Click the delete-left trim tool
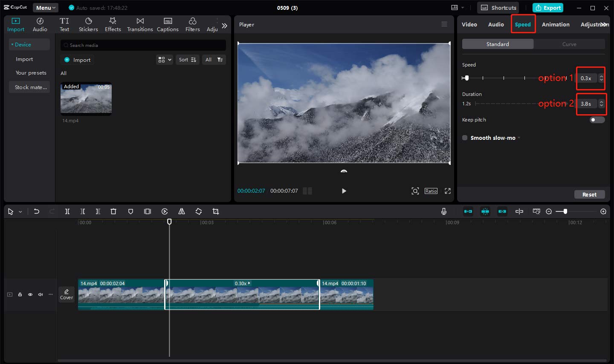This screenshot has width=614, height=364. (x=83, y=211)
